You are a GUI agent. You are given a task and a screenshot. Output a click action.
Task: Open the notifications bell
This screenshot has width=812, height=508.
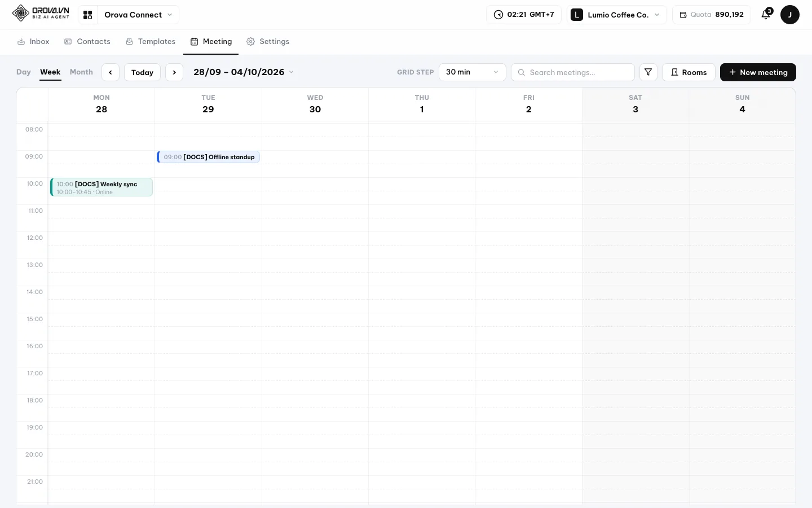click(x=766, y=15)
